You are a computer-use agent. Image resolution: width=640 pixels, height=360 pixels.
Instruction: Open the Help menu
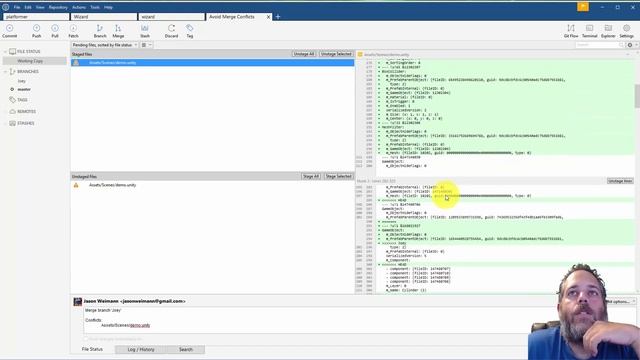pyautogui.click(x=108, y=7)
